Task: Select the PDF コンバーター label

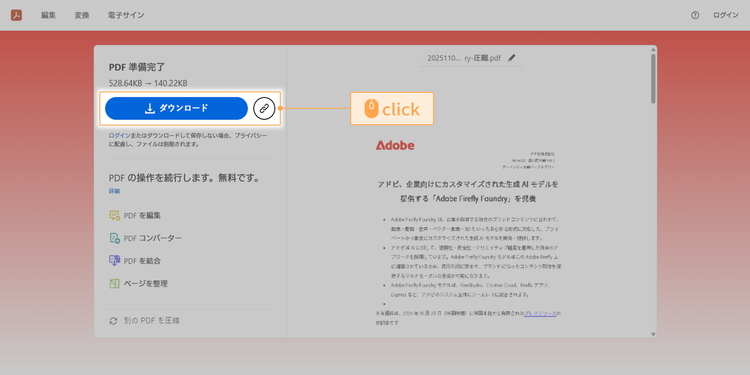Action: tap(153, 238)
